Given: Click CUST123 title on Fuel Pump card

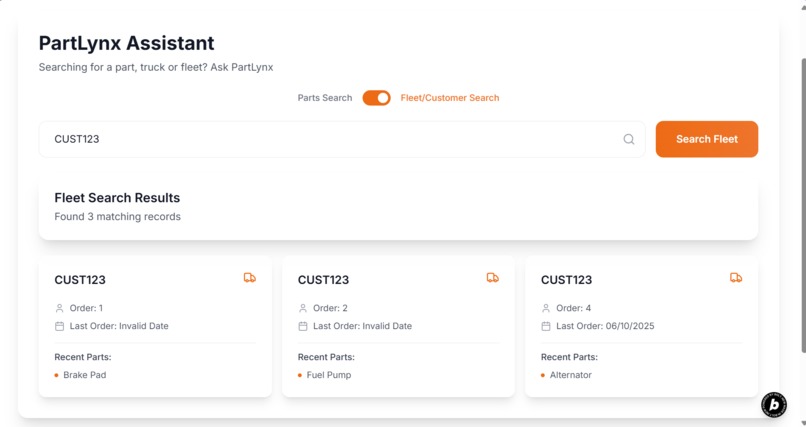Looking at the screenshot, I should pos(323,280).
